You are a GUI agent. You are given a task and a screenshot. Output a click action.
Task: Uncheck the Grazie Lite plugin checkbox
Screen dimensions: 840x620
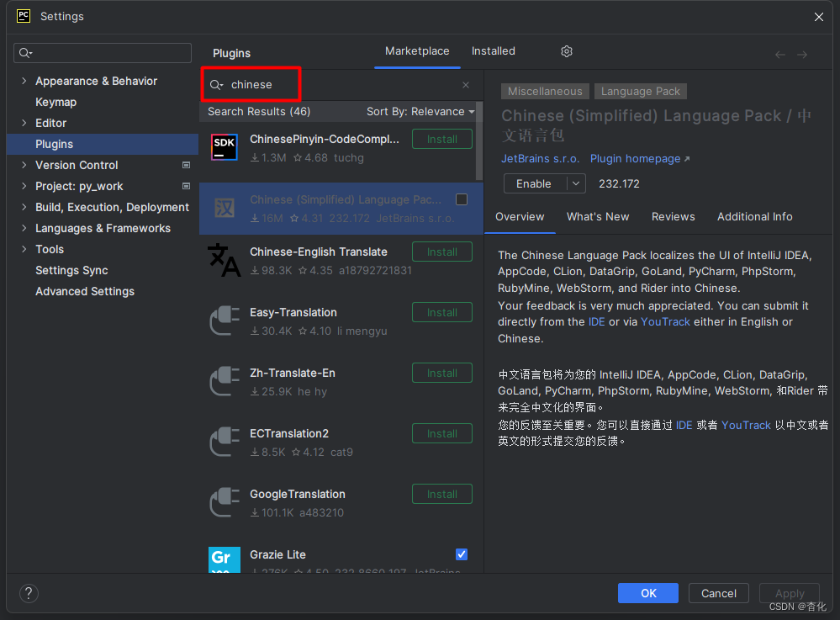[x=462, y=554]
